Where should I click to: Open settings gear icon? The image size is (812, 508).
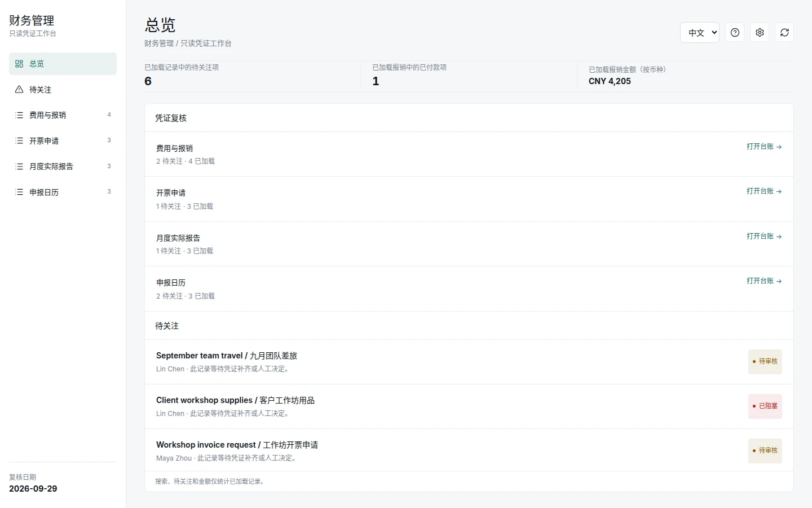760,33
